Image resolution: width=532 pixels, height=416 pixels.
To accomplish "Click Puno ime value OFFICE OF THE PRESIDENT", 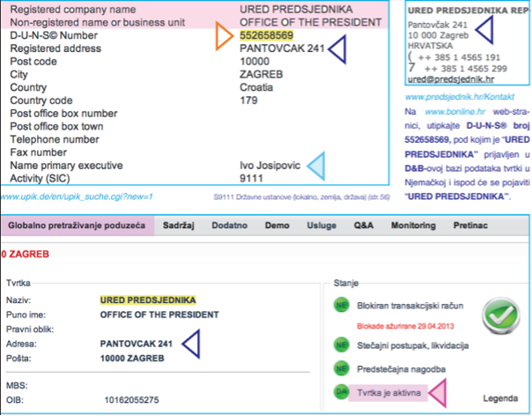I will 159,315.
